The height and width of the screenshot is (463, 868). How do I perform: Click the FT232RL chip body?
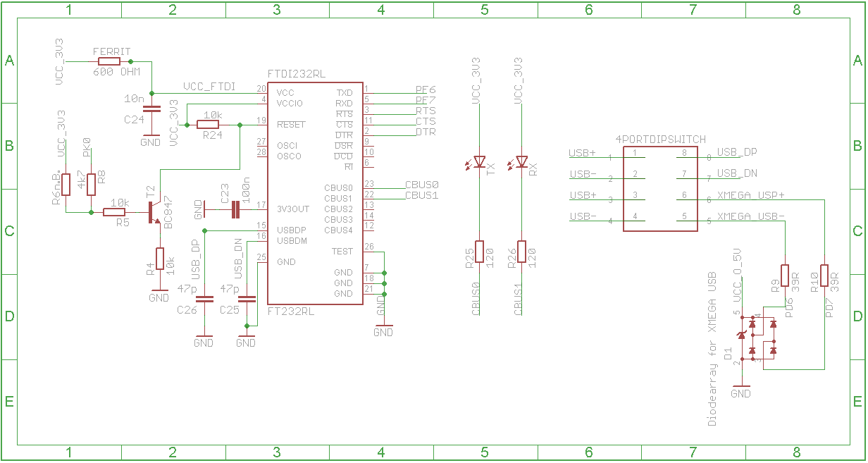coord(315,192)
